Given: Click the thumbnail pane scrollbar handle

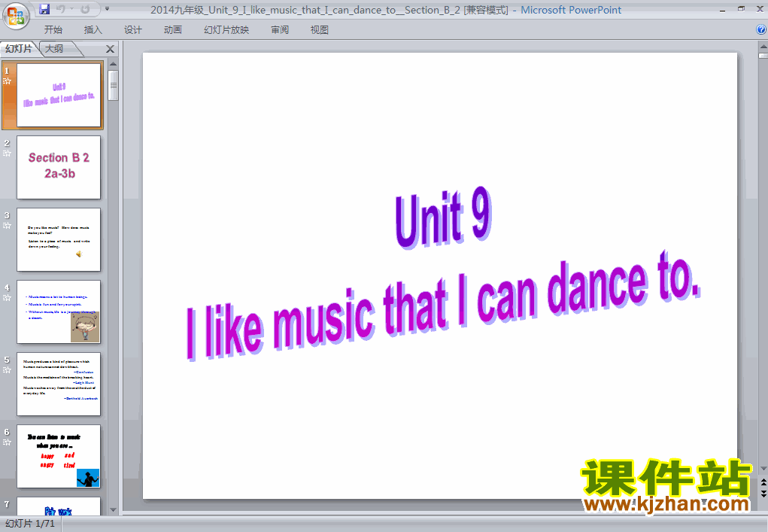Looking at the screenshot, I should click(x=113, y=85).
